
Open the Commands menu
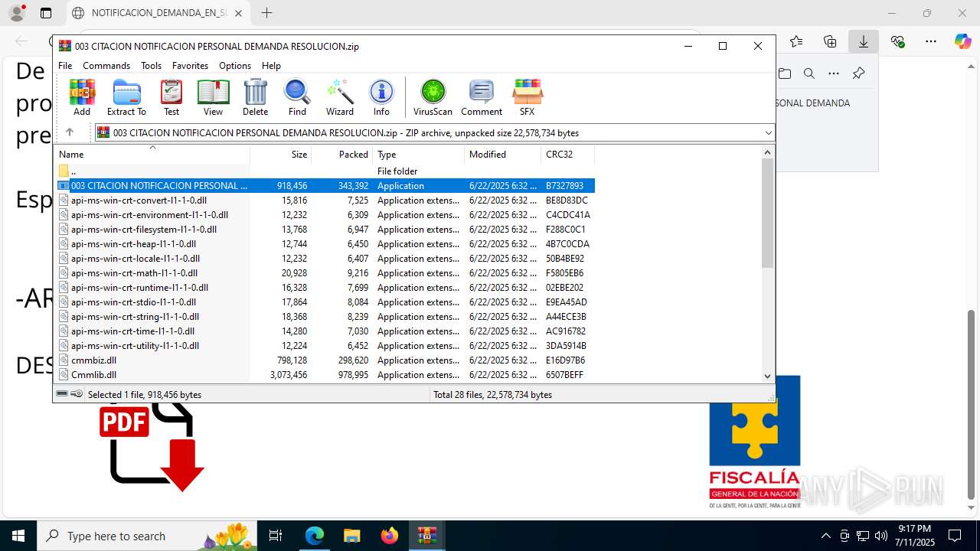point(106,66)
